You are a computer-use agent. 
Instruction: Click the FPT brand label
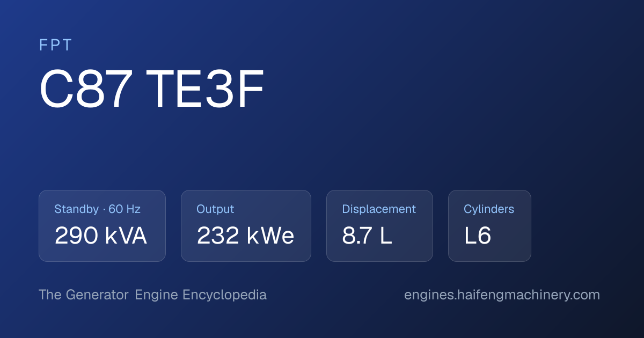[55, 46]
